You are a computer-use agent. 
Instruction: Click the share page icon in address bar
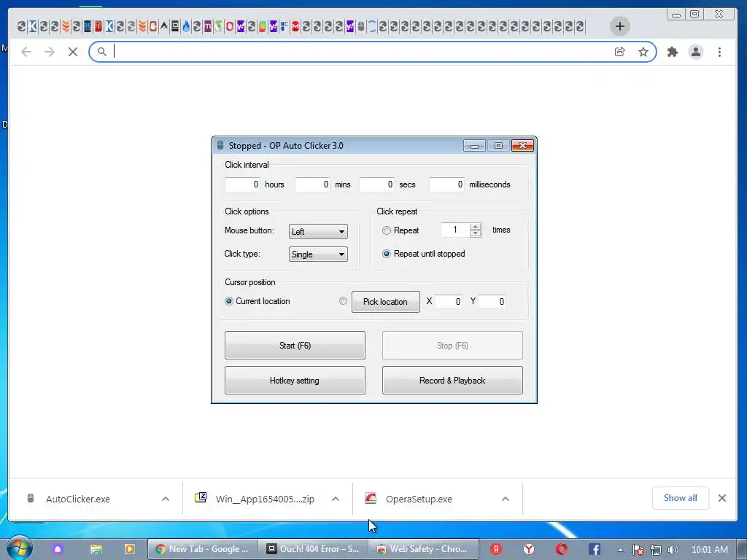click(620, 52)
